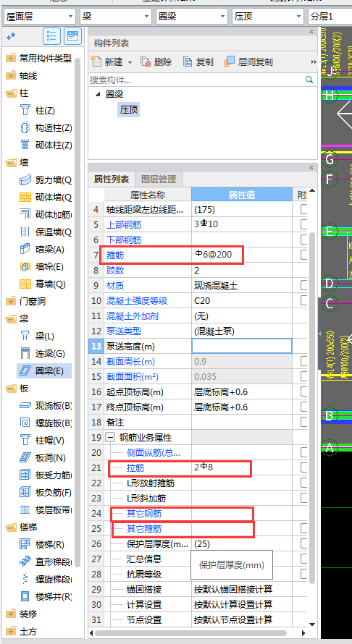Screen dimensions: 352x644
Task: Collapse the 圈梁 node in component list
Action: coord(98,95)
